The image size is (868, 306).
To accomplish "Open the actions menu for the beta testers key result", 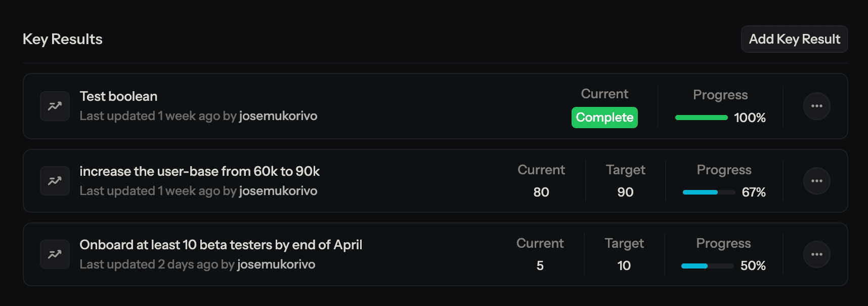I will 816,254.
